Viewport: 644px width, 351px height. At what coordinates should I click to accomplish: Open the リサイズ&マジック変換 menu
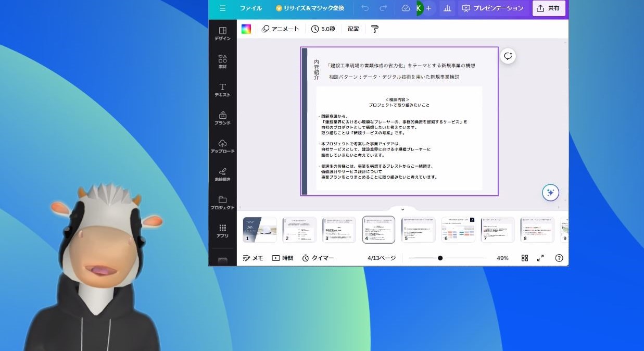pos(310,8)
